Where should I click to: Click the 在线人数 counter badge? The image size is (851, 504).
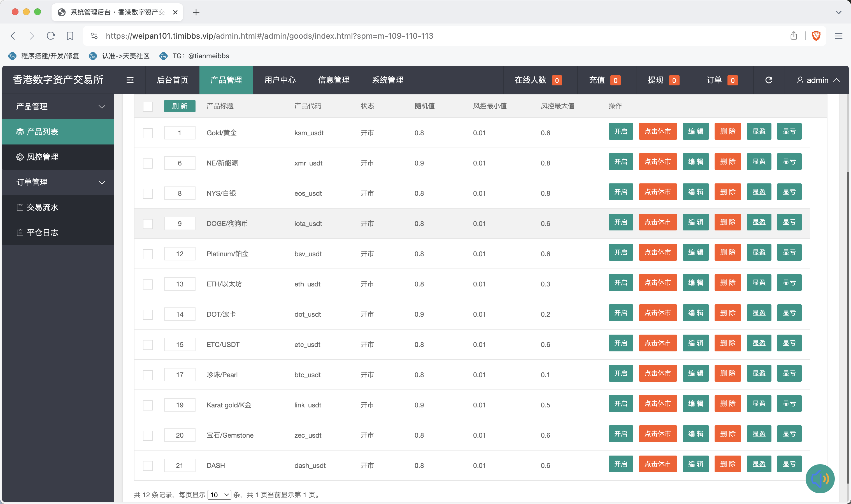(x=557, y=80)
